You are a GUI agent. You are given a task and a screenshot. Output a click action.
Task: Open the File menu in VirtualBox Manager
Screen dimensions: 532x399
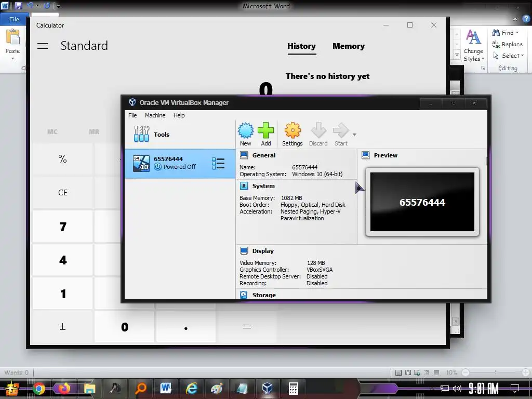click(132, 115)
